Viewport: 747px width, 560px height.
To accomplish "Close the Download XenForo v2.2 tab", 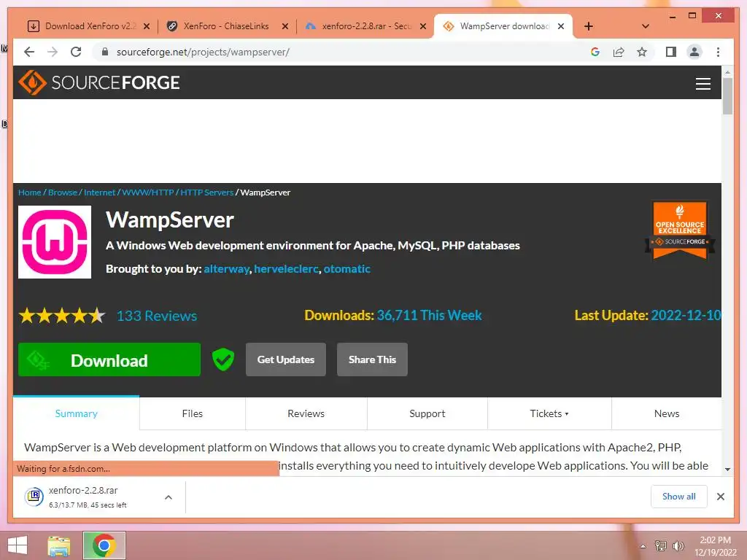I will coord(147,26).
